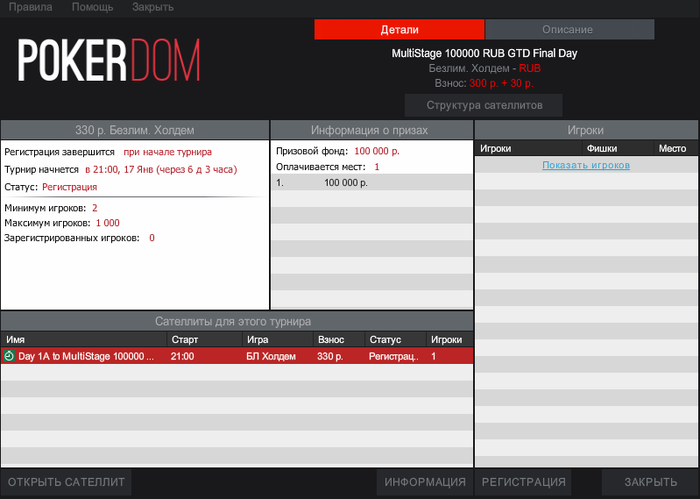The image size is (700, 499).
Task: Open the Помощь menu
Action: tap(92, 7)
